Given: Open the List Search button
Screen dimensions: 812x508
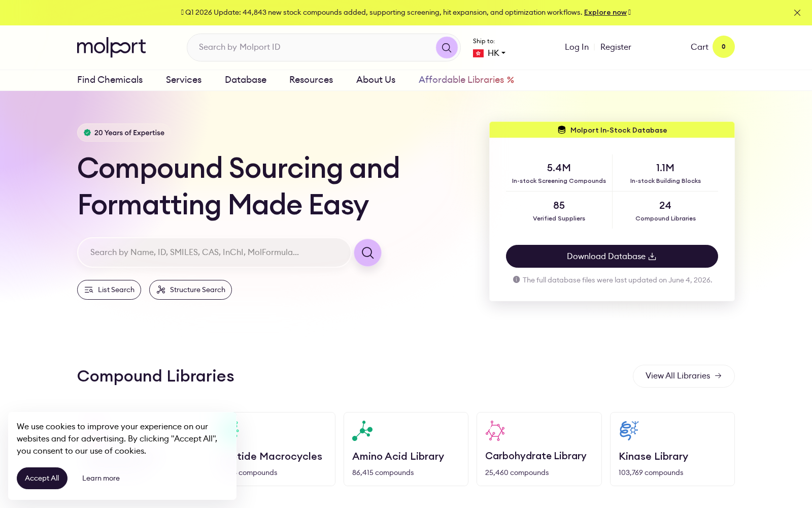Looking at the screenshot, I should (x=109, y=290).
